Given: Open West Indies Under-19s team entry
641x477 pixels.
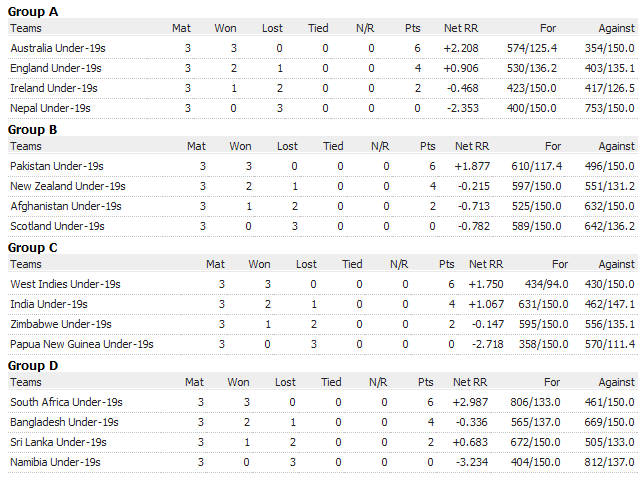Looking at the screenshot, I should point(65,284).
